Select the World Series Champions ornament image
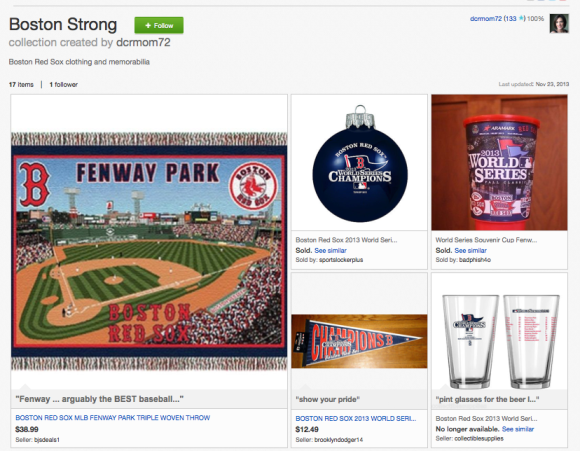The height and width of the screenshot is (451, 580). tap(360, 164)
